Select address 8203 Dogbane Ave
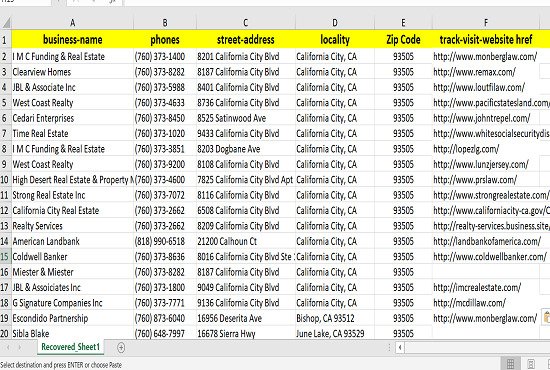This screenshot has width=550, height=370. click(246, 149)
